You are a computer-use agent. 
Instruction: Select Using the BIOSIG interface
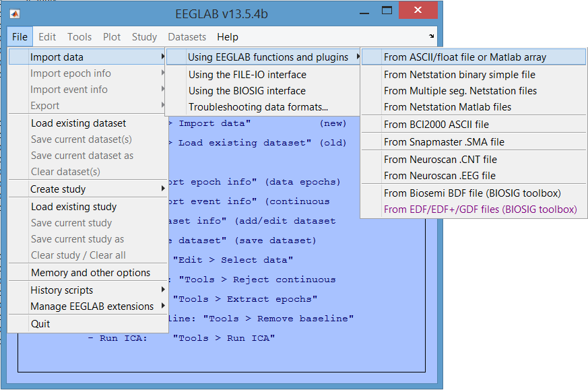(263, 91)
